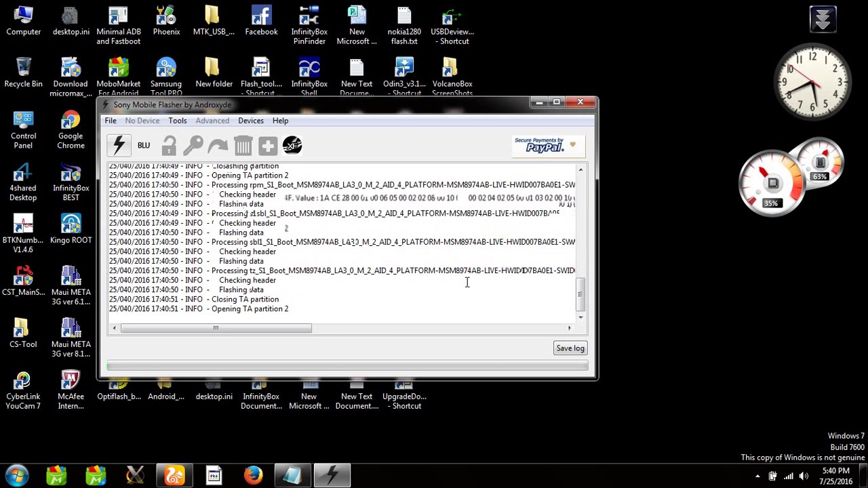The height and width of the screenshot is (488, 868).
Task: Click the Windows Start button
Action: tap(16, 476)
